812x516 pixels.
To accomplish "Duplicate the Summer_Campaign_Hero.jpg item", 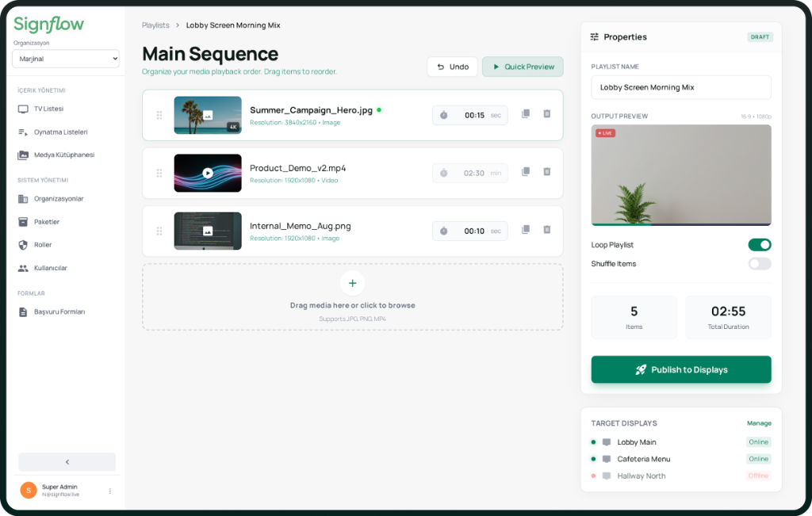I will click(525, 114).
